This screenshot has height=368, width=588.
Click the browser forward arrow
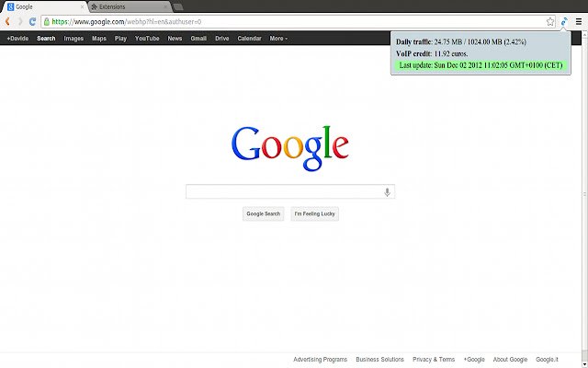pyautogui.click(x=20, y=22)
